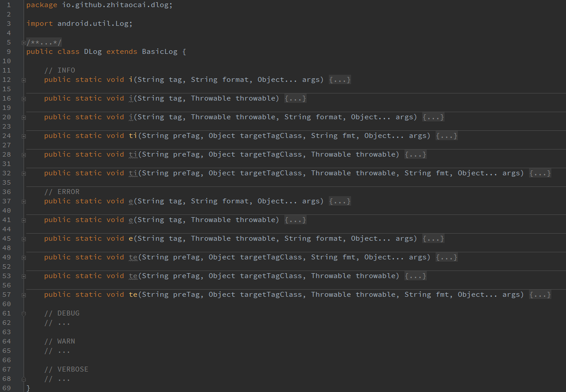Click line number 69 in the gutter
The width and height of the screenshot is (566, 392).
6,388
